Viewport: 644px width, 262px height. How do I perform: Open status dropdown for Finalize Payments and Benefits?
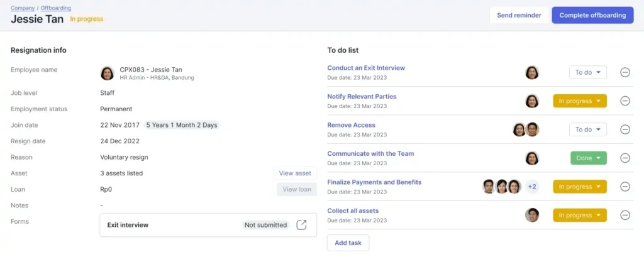click(579, 187)
